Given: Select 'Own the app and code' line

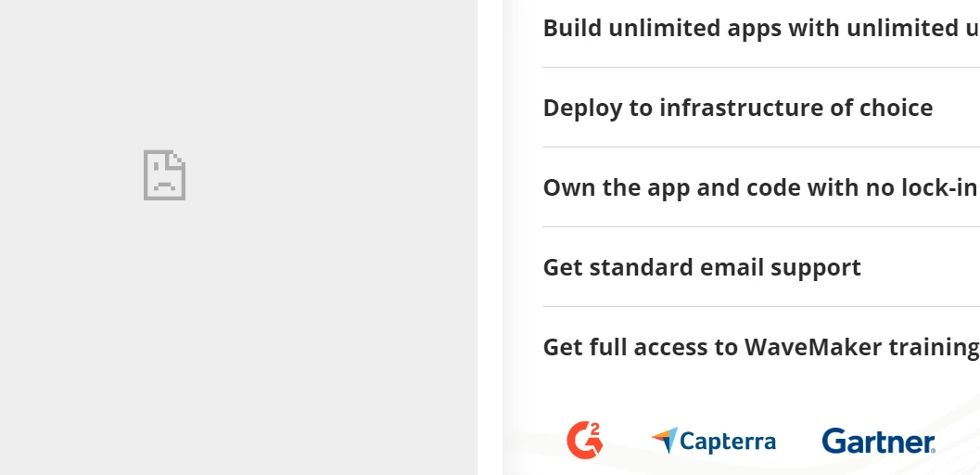Looking at the screenshot, I should (760, 187).
